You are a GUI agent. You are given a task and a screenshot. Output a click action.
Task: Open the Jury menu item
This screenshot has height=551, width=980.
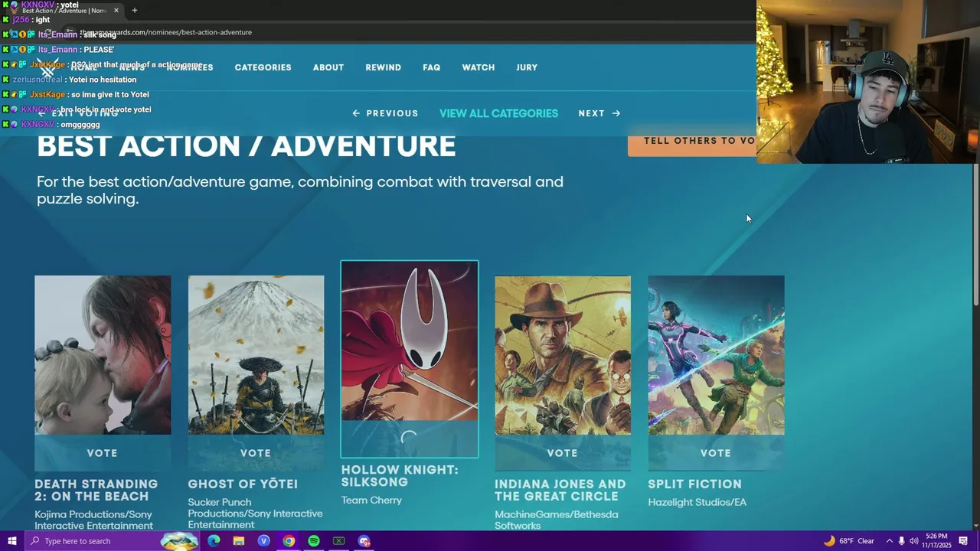(x=527, y=67)
